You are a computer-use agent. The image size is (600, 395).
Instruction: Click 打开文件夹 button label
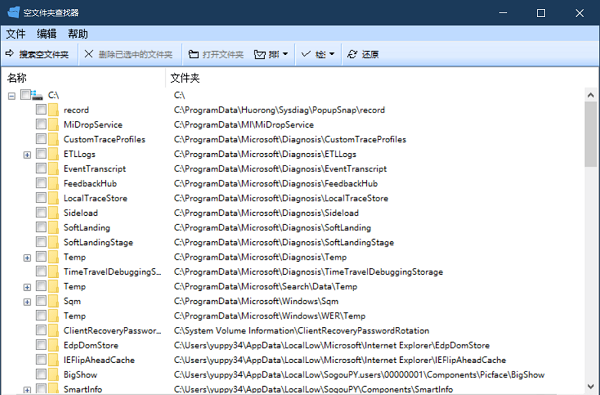[x=223, y=54]
